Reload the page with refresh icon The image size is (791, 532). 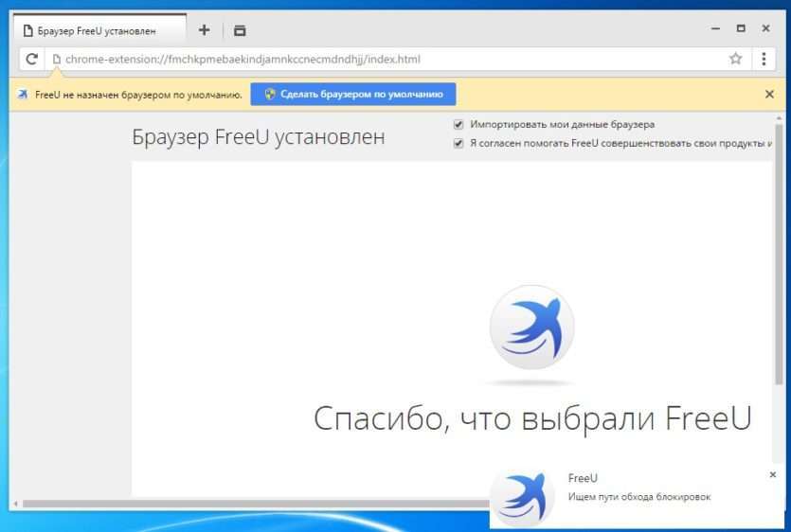(x=32, y=59)
